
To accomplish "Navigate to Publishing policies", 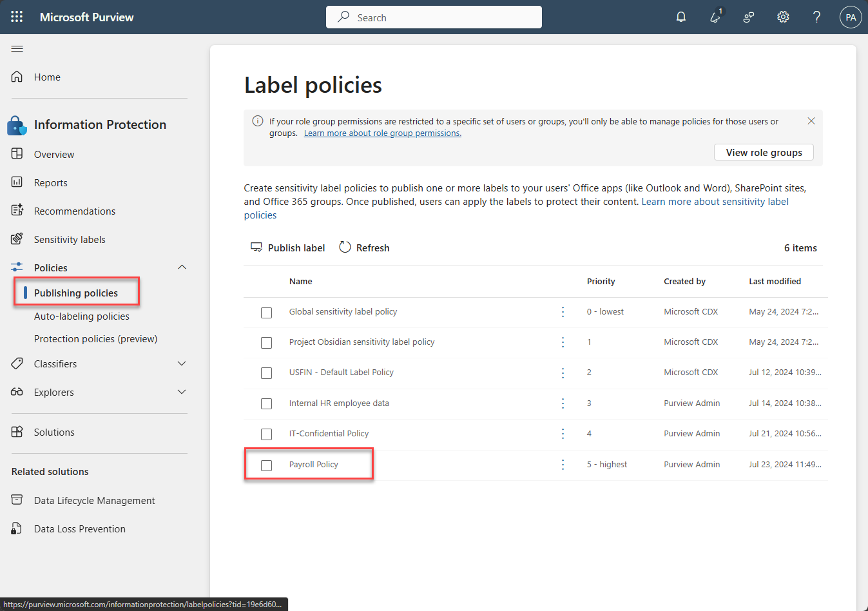I will pyautogui.click(x=76, y=292).
